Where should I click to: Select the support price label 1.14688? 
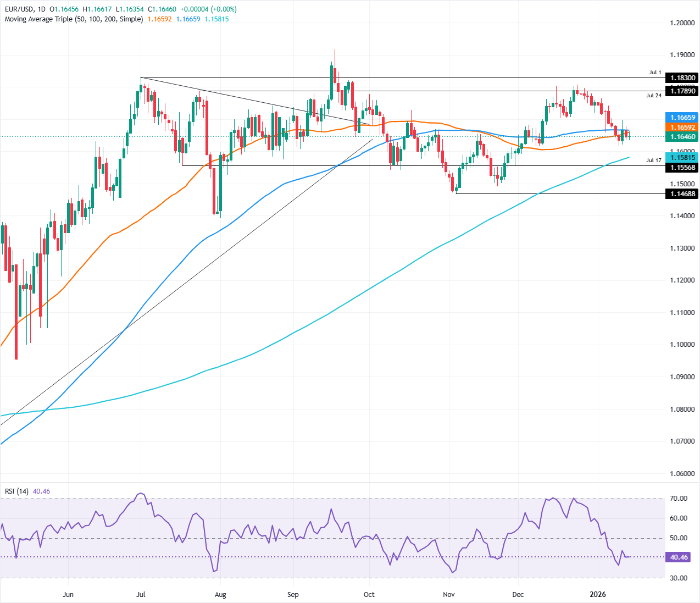point(682,193)
